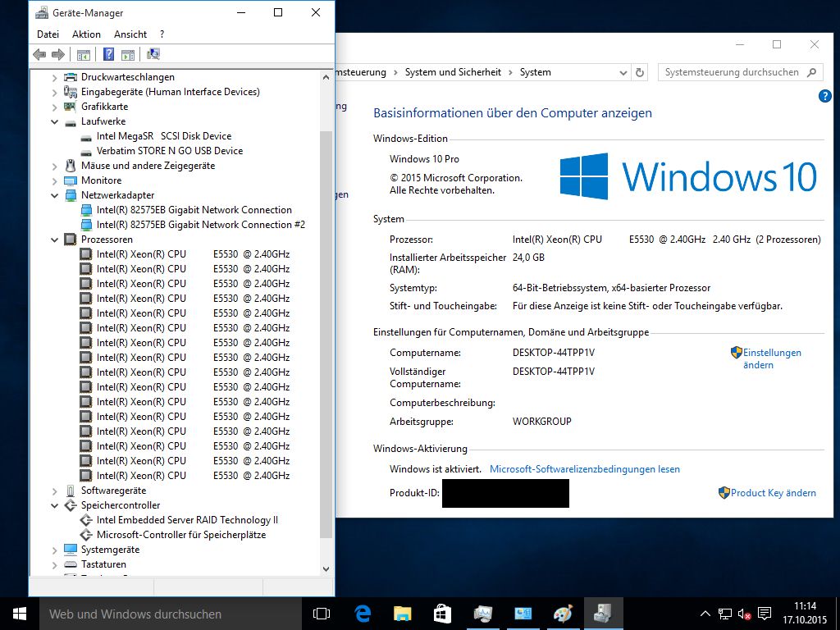Open the Aktion menu
Screen dimensions: 840x630
[86, 34]
